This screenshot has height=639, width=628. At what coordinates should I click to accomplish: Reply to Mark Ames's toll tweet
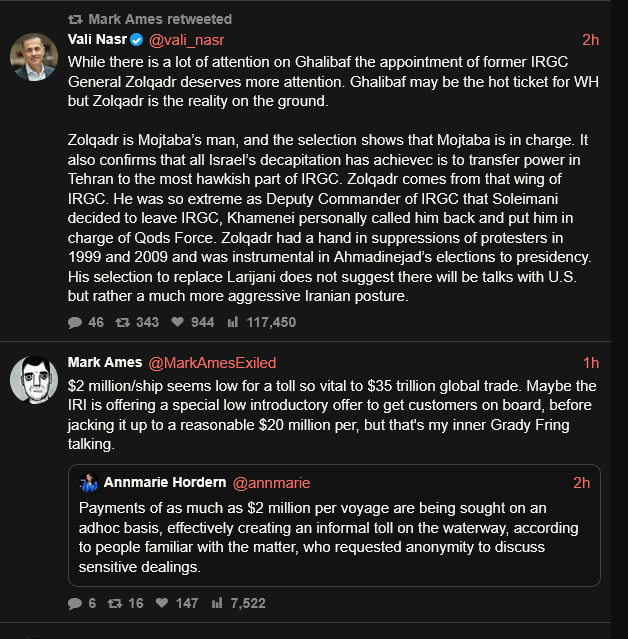click(x=76, y=603)
